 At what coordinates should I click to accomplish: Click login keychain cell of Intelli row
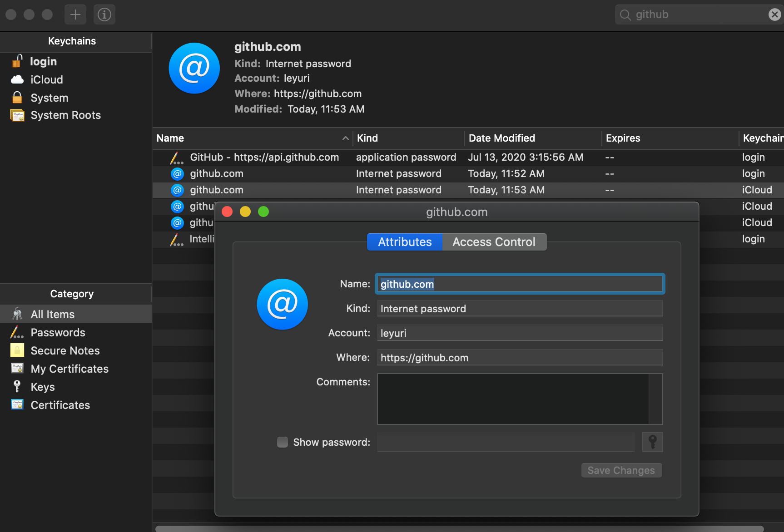click(x=754, y=239)
